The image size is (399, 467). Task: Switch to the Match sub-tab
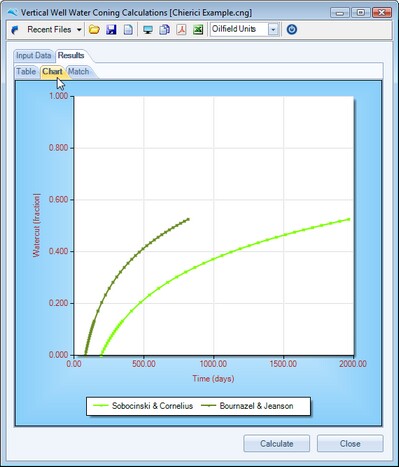coord(79,71)
